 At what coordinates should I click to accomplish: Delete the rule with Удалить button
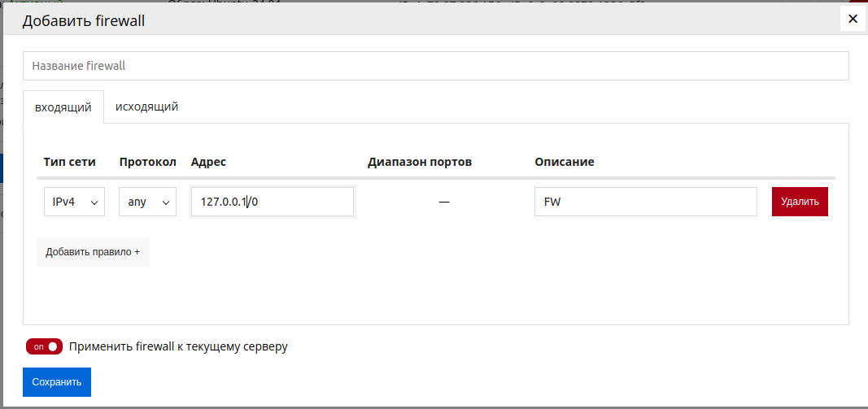coord(800,202)
